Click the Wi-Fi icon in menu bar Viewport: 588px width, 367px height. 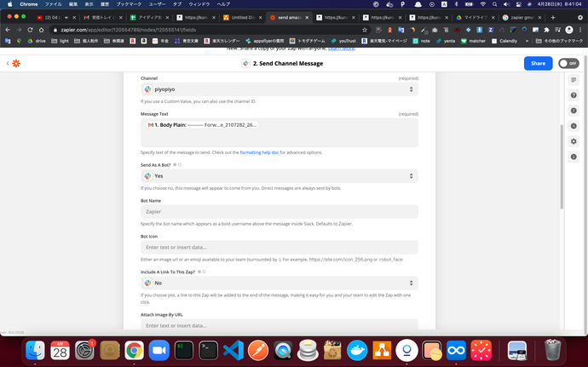tap(483, 4)
